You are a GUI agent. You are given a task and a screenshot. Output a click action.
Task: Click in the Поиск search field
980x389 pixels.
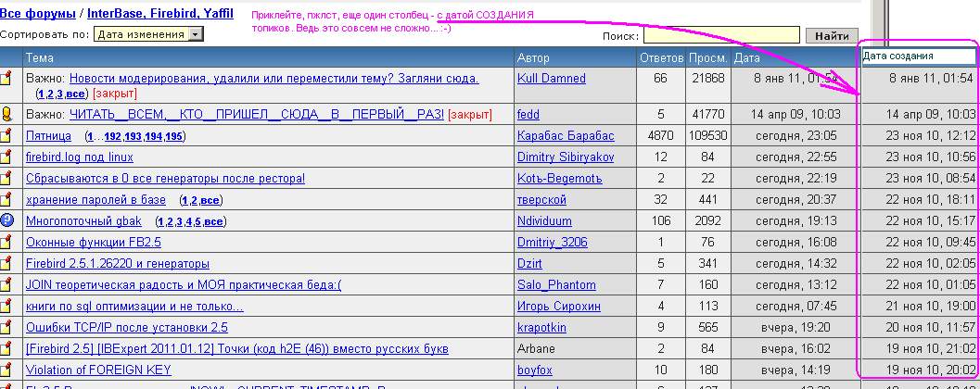pyautogui.click(x=720, y=35)
